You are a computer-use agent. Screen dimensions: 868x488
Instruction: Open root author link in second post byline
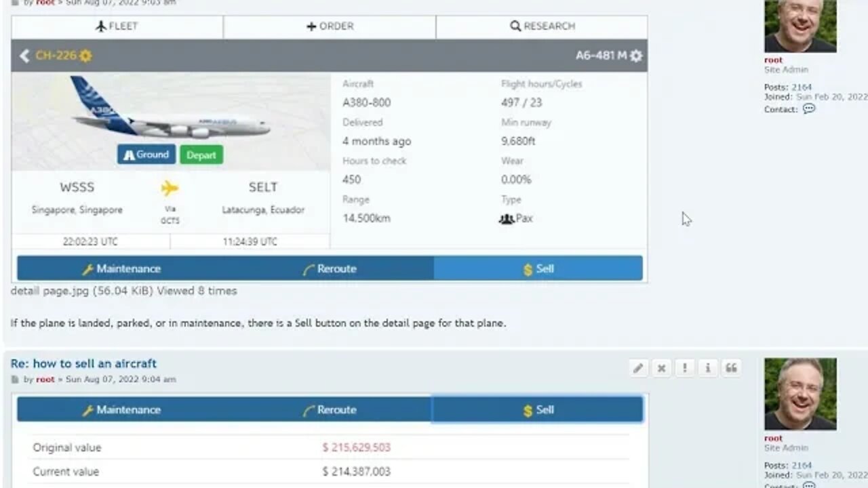pyautogui.click(x=45, y=380)
